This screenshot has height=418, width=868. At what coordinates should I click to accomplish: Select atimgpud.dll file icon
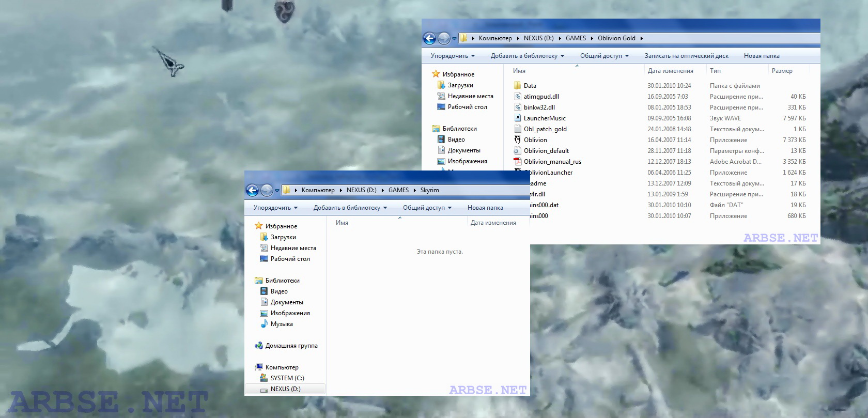518,96
